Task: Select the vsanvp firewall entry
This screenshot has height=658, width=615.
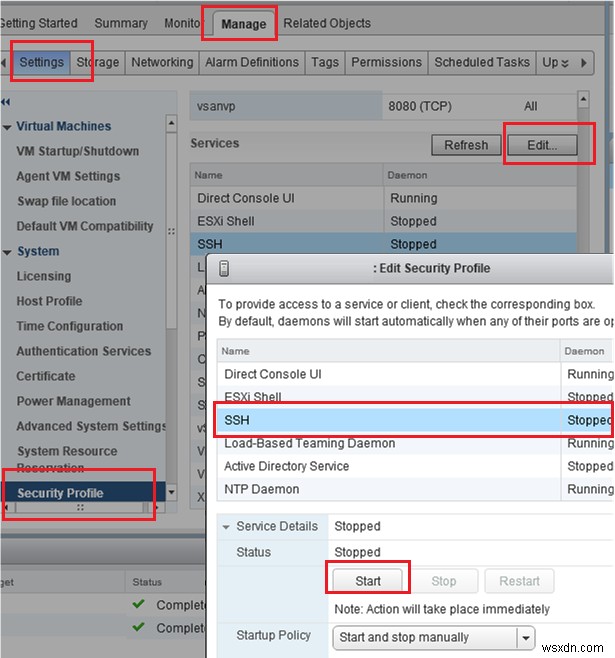Action: (x=383, y=106)
